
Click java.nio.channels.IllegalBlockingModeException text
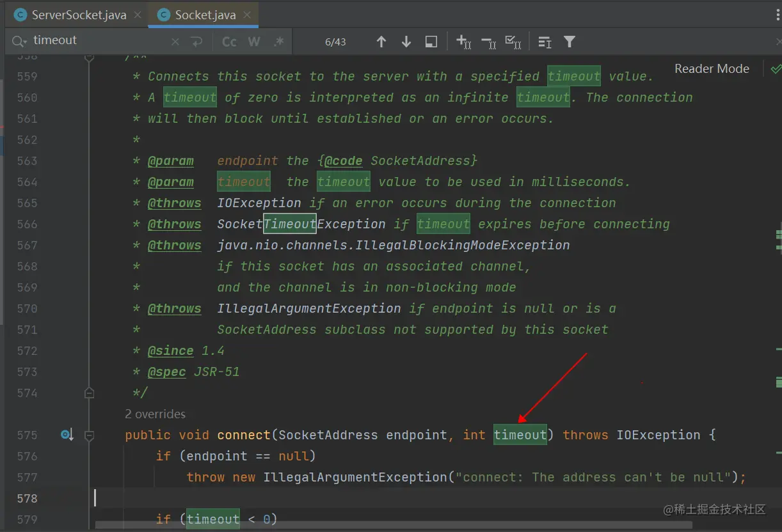click(x=394, y=245)
